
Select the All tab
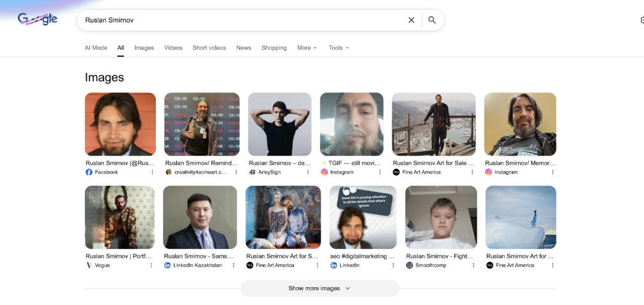pyautogui.click(x=120, y=48)
